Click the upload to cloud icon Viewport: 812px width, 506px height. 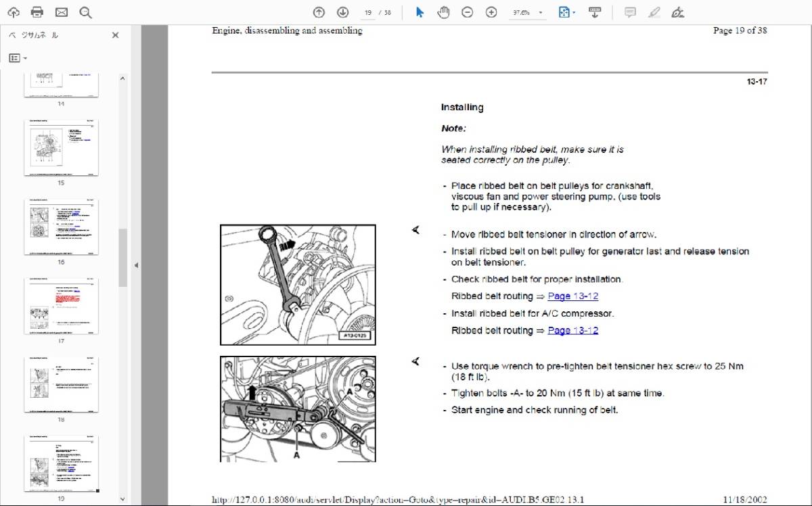pyautogui.click(x=13, y=12)
